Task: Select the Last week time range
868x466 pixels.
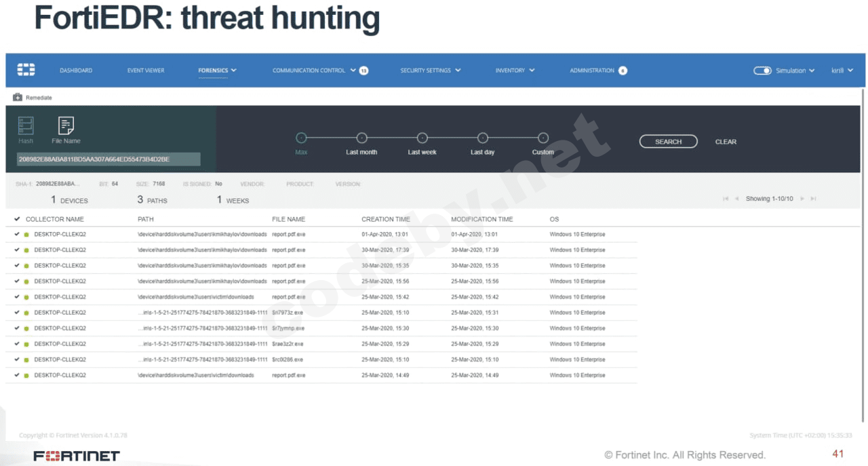Action: (422, 138)
